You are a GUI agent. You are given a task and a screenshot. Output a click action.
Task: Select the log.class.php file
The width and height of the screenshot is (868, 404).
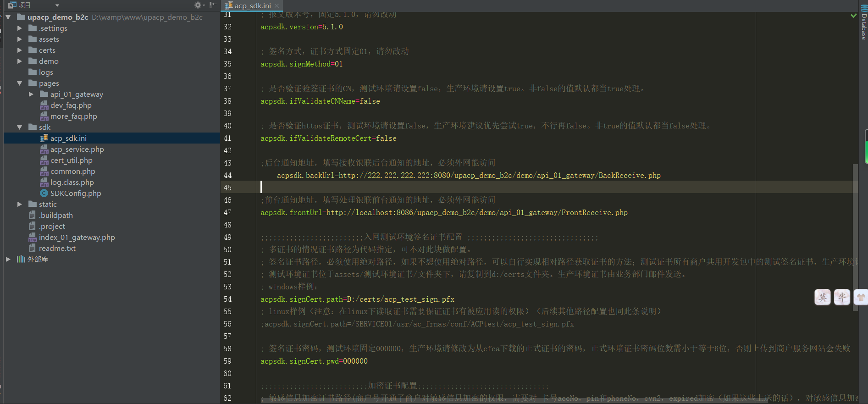(x=72, y=183)
